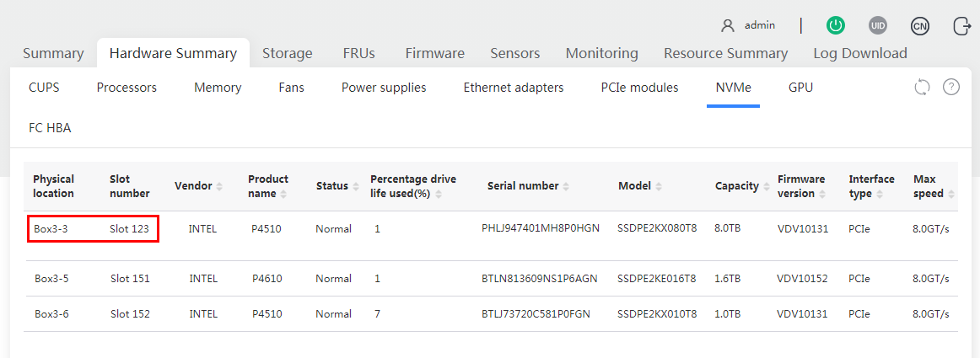Click the green power status icon
This screenshot has height=358, width=980.
[x=836, y=25]
